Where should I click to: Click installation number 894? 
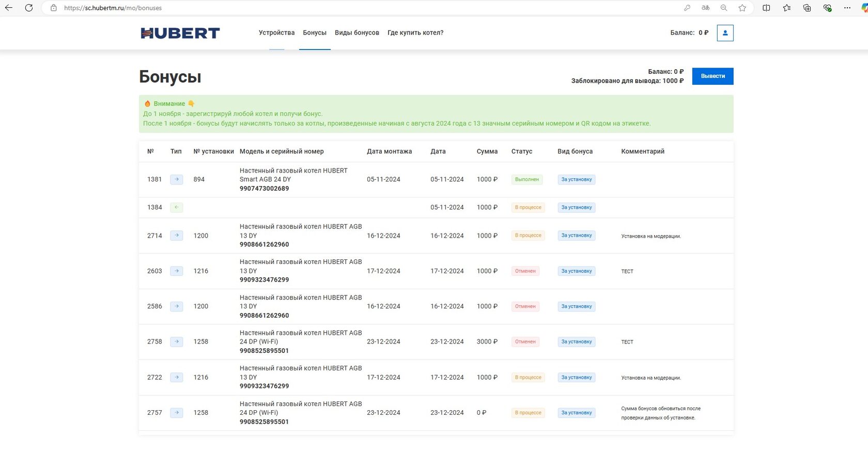tap(199, 179)
